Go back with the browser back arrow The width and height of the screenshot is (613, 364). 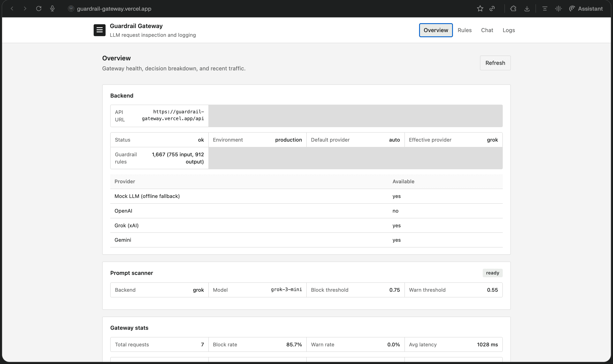[x=12, y=9]
